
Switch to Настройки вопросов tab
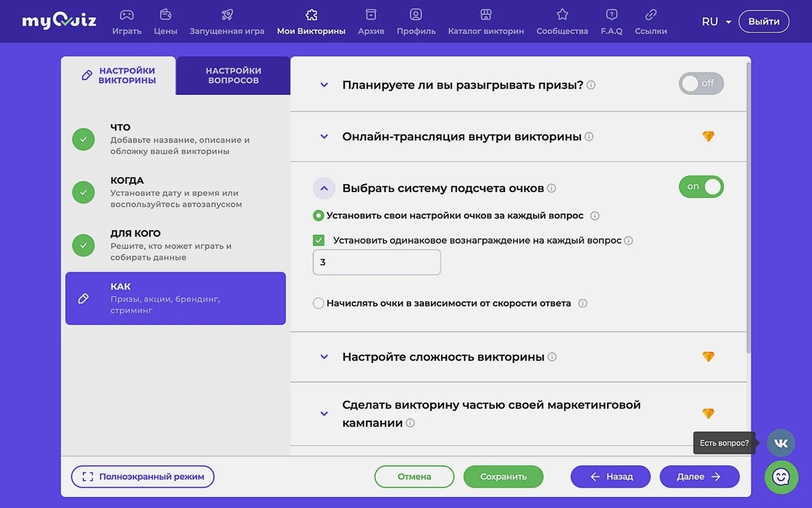click(233, 75)
